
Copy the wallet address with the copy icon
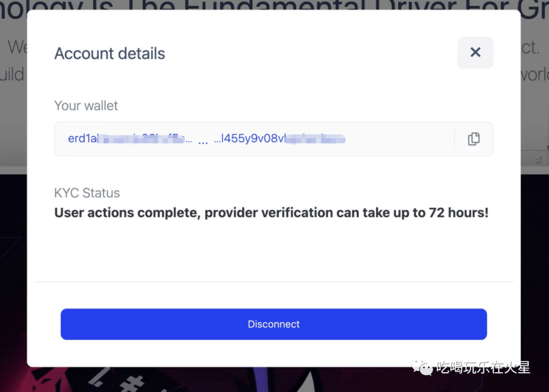[x=473, y=139]
